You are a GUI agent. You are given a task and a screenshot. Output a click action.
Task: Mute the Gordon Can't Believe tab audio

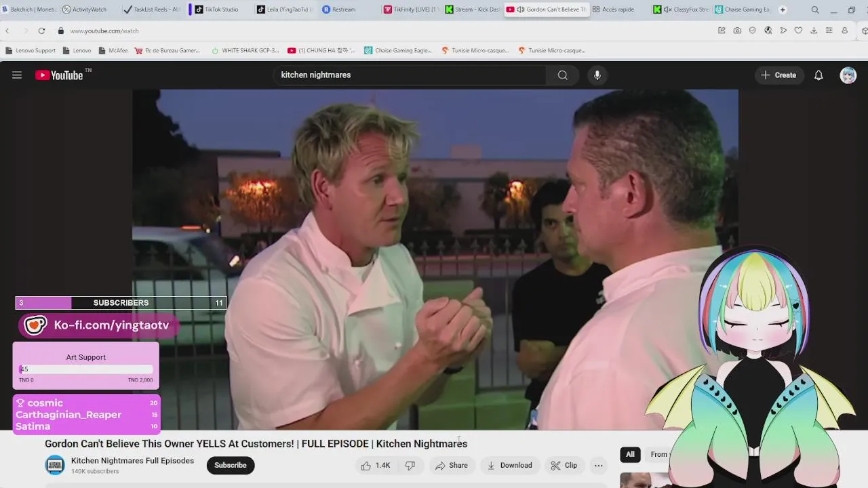pos(520,9)
